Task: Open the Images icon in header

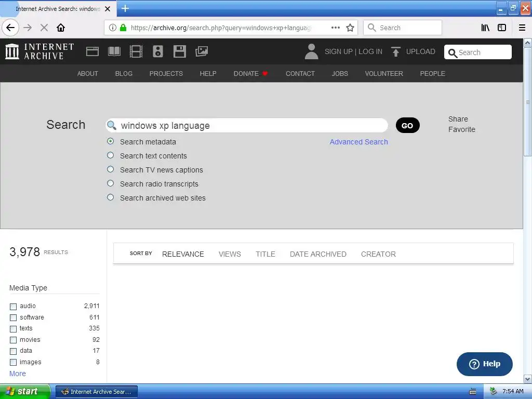Action: pos(202,51)
